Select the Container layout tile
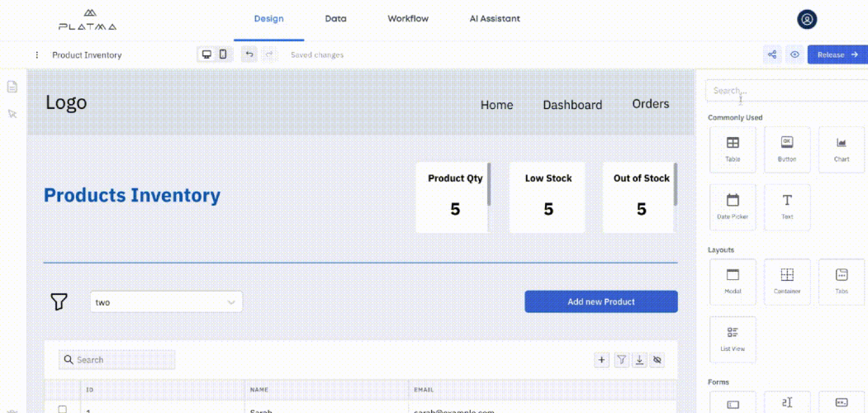 click(786, 282)
